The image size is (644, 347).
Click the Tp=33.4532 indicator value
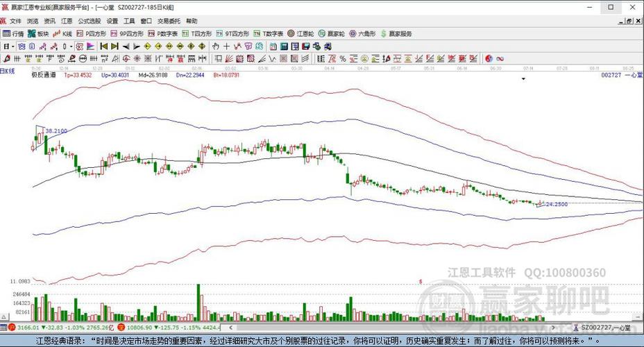(78, 75)
